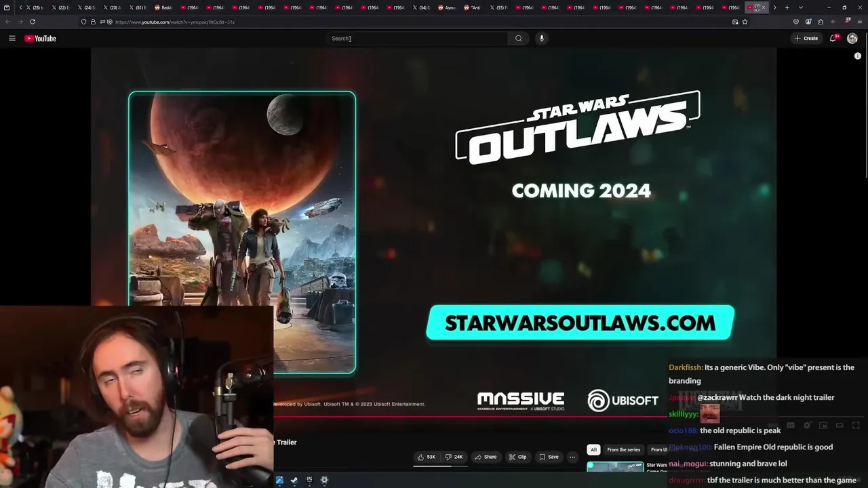Viewport: 868px width, 488px height.
Task: Click chat line "Fallen Empire Old republic is good"
Action: (774, 447)
